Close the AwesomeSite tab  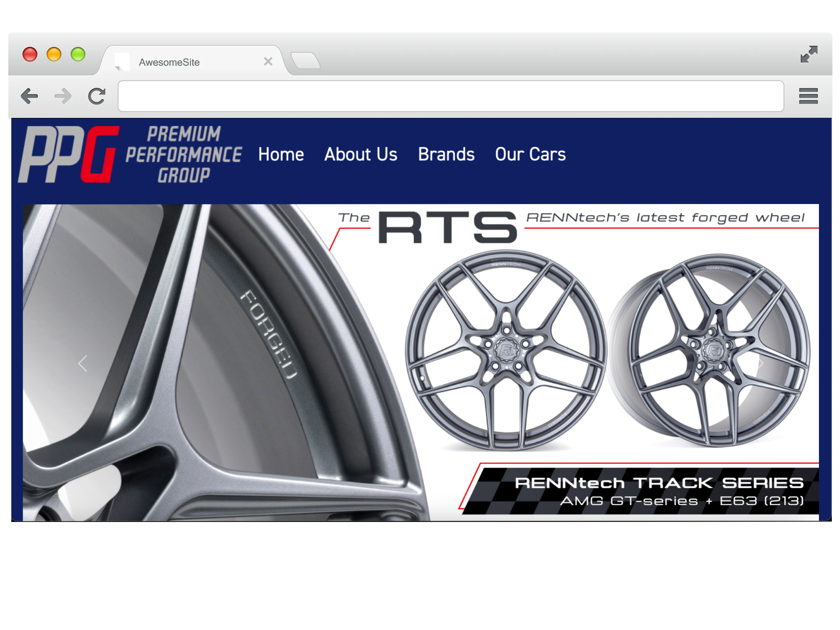pyautogui.click(x=268, y=61)
